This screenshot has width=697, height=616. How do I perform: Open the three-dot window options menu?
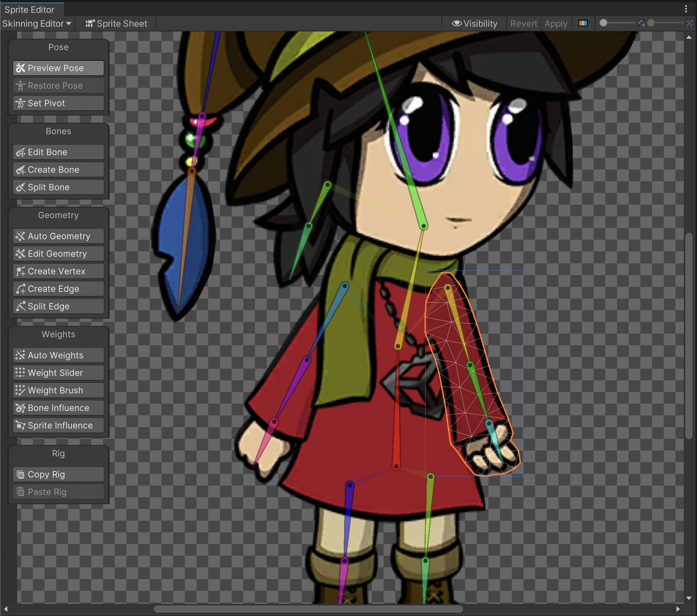click(686, 9)
